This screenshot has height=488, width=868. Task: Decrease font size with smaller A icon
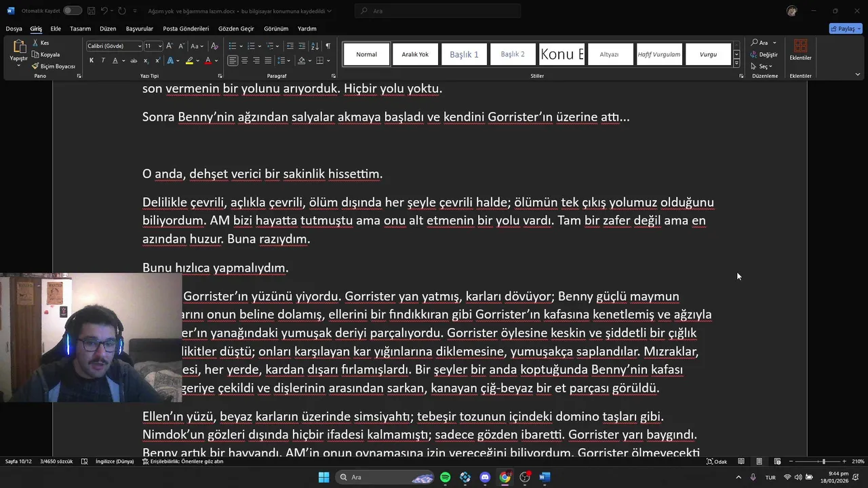(181, 46)
